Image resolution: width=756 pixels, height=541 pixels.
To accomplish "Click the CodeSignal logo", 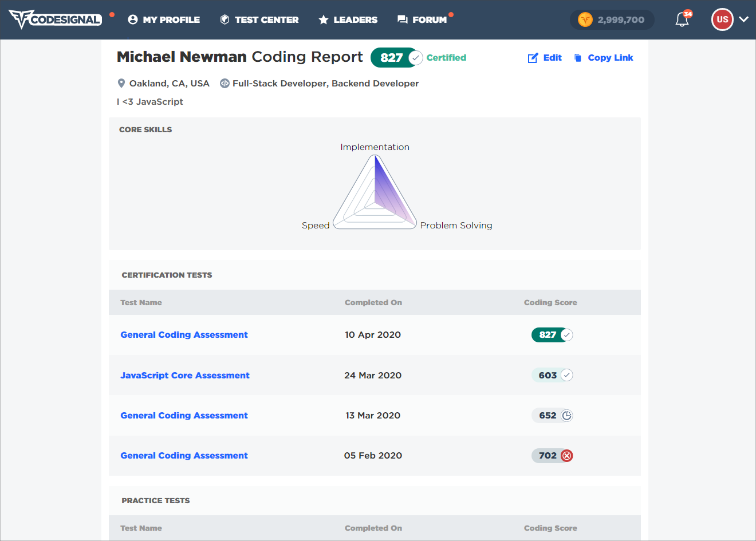I will pyautogui.click(x=56, y=19).
